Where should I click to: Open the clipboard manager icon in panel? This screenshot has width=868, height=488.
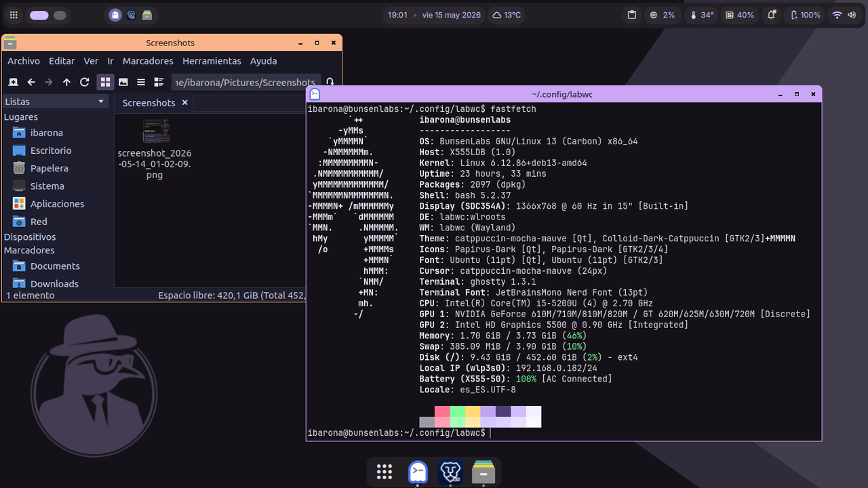click(x=631, y=15)
